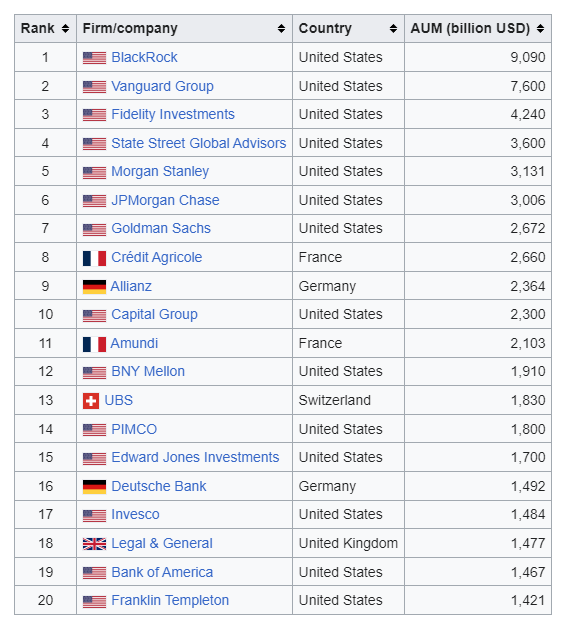567x625 pixels.
Task: Follow the Allianz link
Action: coord(131,287)
